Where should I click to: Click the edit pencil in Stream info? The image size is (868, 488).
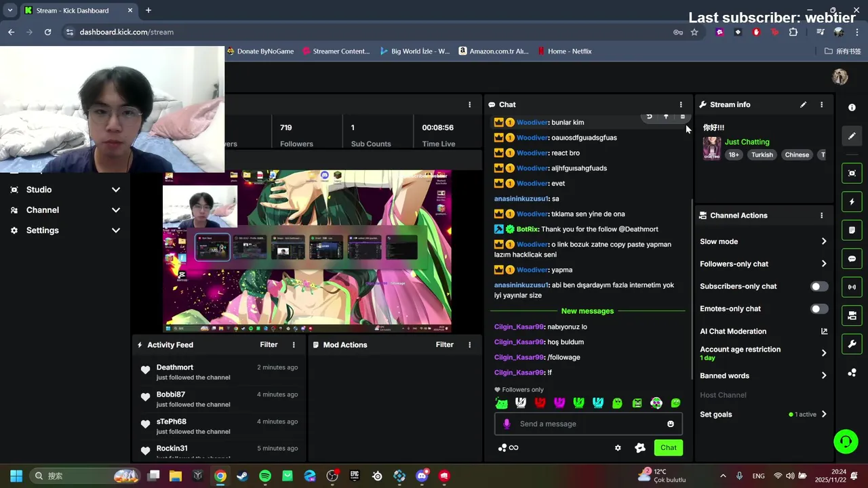coord(803,104)
